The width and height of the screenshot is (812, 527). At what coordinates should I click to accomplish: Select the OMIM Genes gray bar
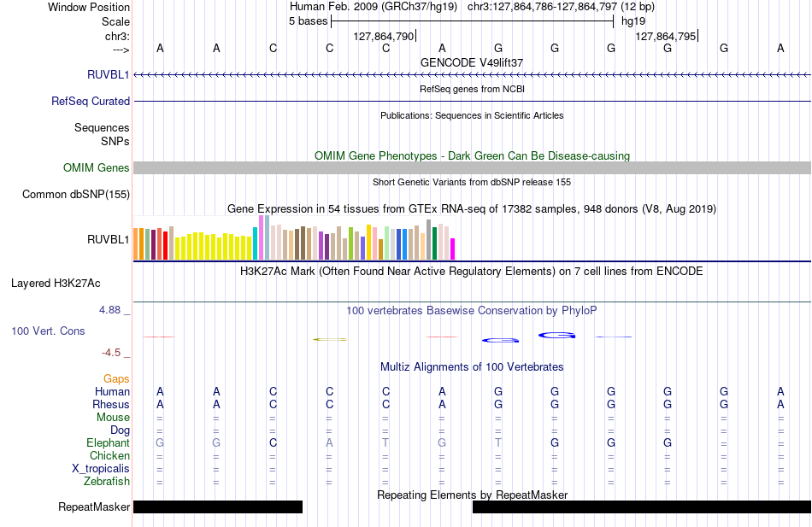coord(473,167)
